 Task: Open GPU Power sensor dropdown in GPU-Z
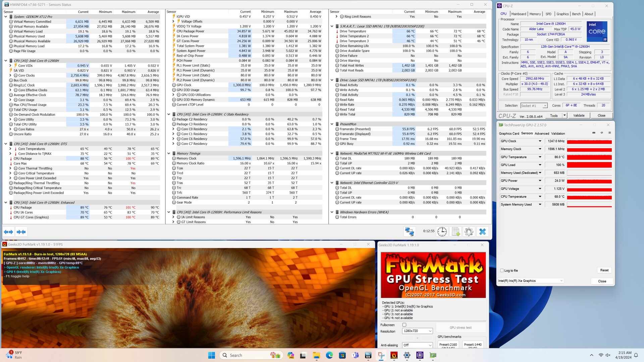[540, 181]
